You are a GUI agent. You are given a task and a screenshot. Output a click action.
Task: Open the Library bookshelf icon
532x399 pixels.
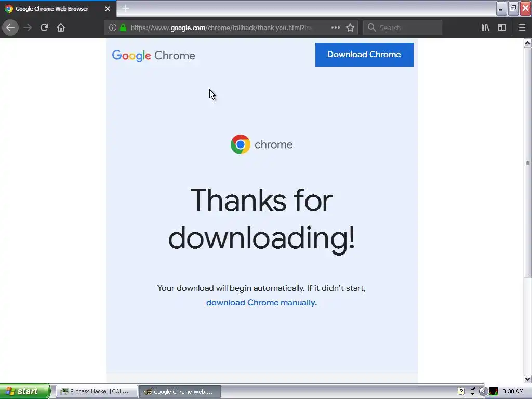pyautogui.click(x=485, y=28)
